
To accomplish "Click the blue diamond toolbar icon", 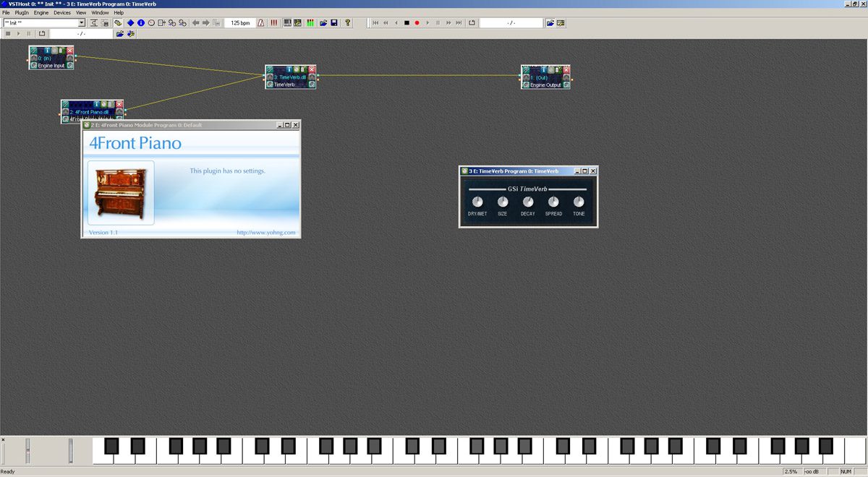I will click(x=130, y=23).
